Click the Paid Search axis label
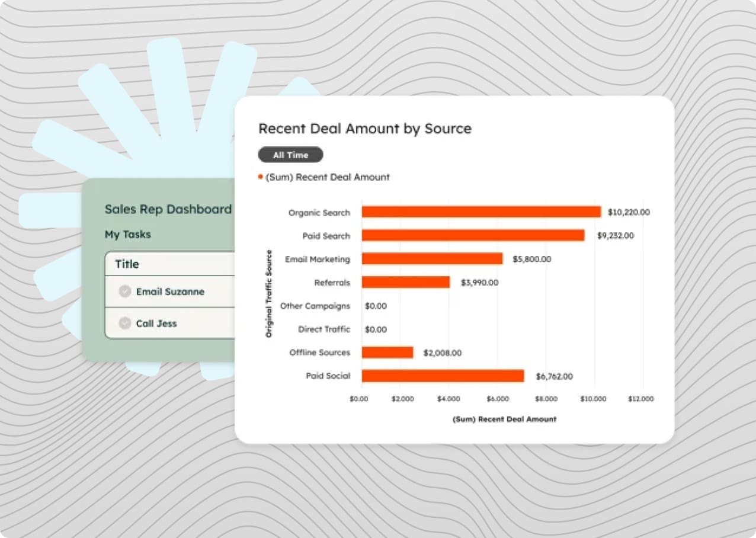 point(326,236)
